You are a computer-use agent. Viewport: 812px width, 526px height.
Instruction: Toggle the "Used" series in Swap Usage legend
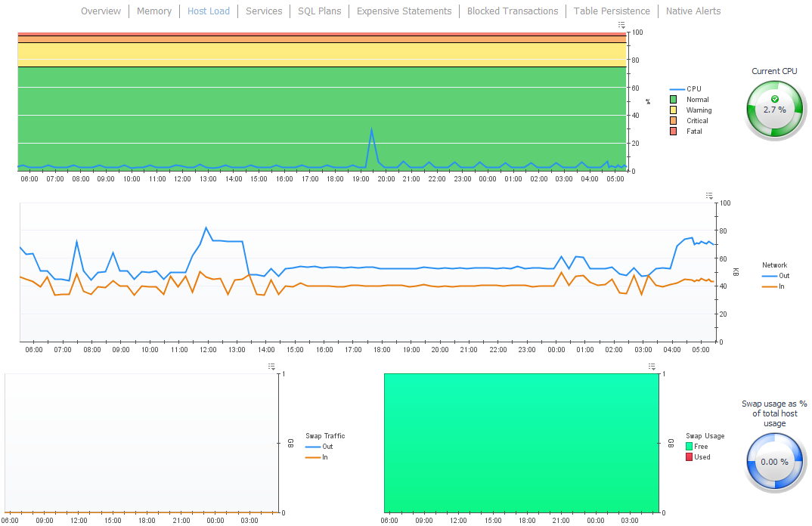coord(687,457)
